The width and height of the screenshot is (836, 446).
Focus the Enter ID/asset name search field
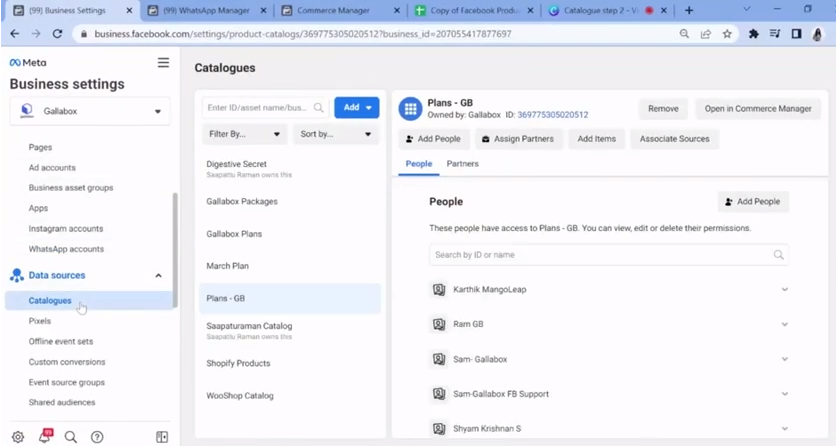(265, 108)
